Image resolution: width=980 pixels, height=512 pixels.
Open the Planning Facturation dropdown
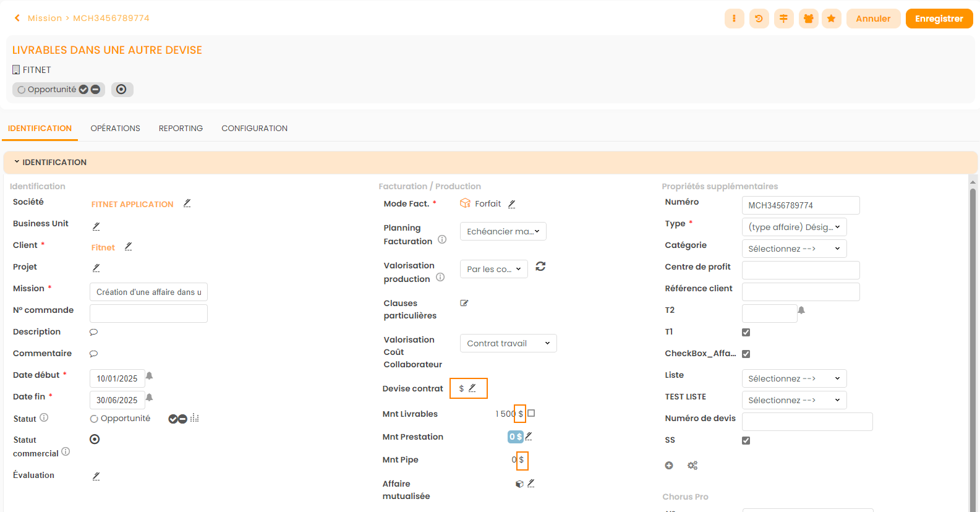[503, 231]
